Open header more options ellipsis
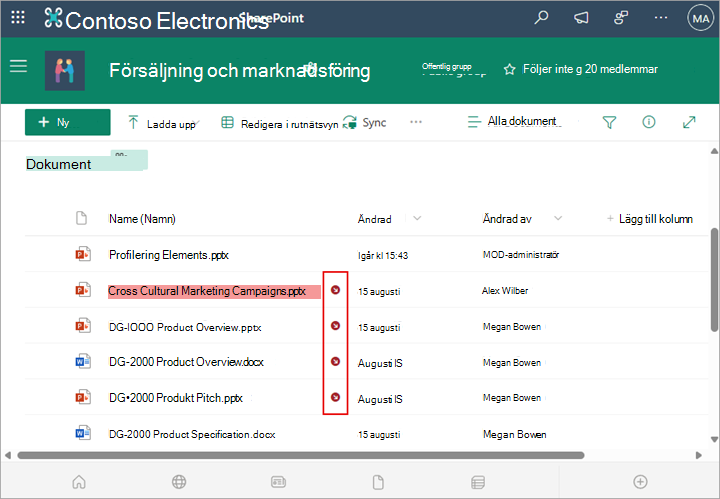 tap(661, 18)
